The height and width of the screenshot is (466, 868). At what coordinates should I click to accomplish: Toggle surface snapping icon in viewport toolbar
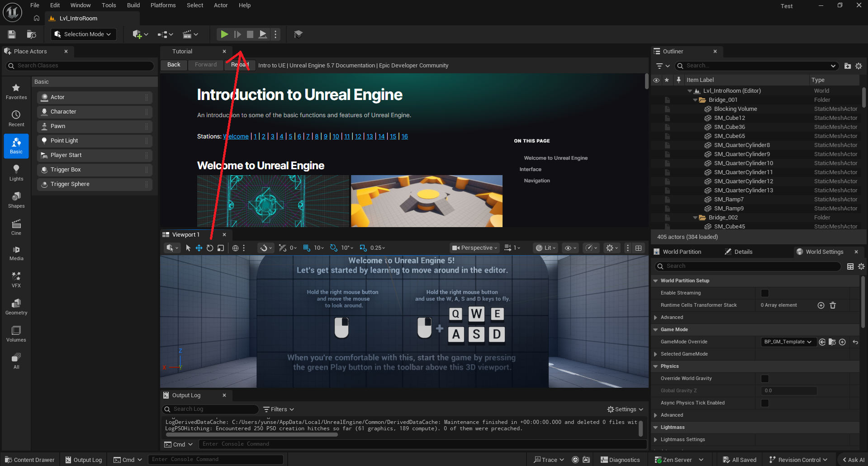[283, 248]
